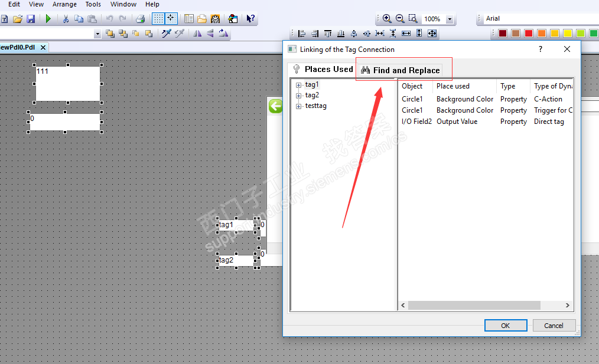The height and width of the screenshot is (364, 599).
Task: Pick the dark red color swatch
Action: 503,34
